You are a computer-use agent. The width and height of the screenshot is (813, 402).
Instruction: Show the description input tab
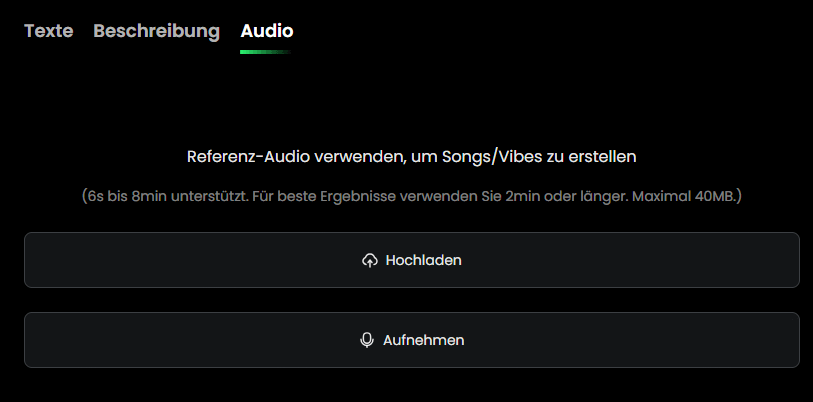156,30
